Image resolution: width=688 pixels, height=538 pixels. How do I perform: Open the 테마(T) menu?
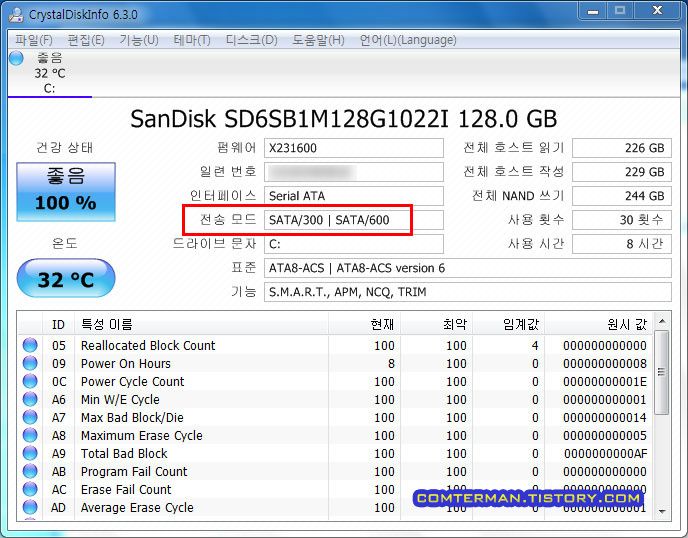point(192,40)
